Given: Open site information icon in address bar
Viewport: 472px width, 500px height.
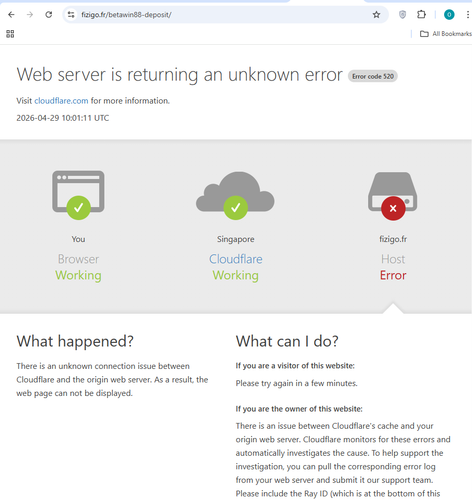Looking at the screenshot, I should point(71,15).
